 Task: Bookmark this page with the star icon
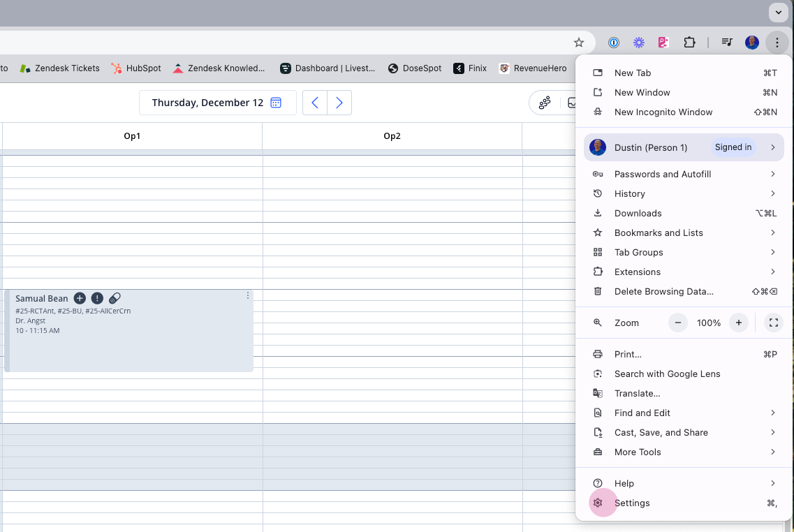coord(579,43)
